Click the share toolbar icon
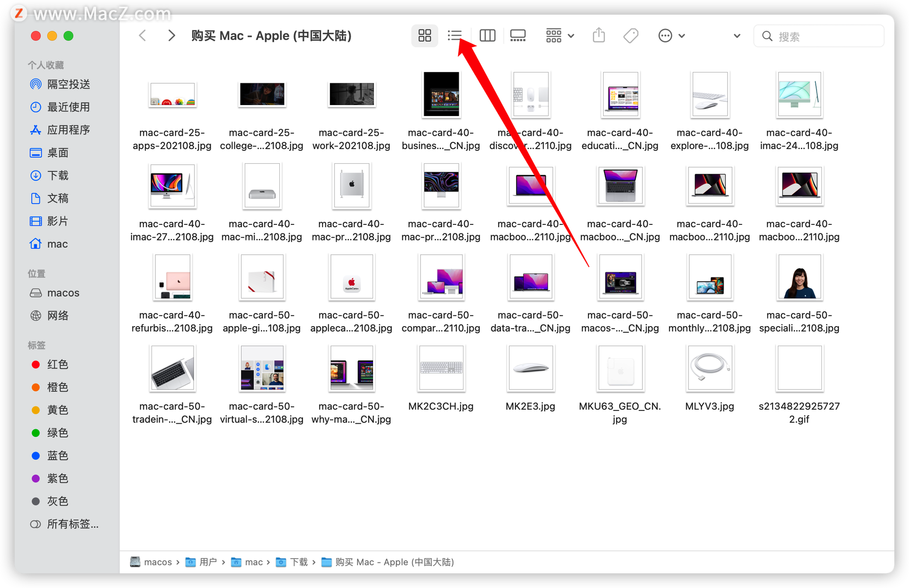This screenshot has height=588, width=909. point(599,36)
